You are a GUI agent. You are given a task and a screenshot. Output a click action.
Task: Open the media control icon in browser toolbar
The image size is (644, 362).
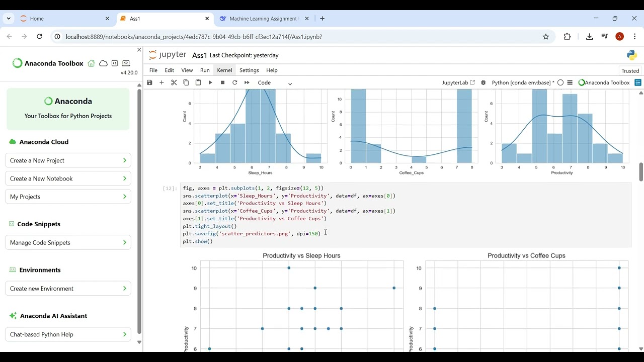click(x=605, y=37)
